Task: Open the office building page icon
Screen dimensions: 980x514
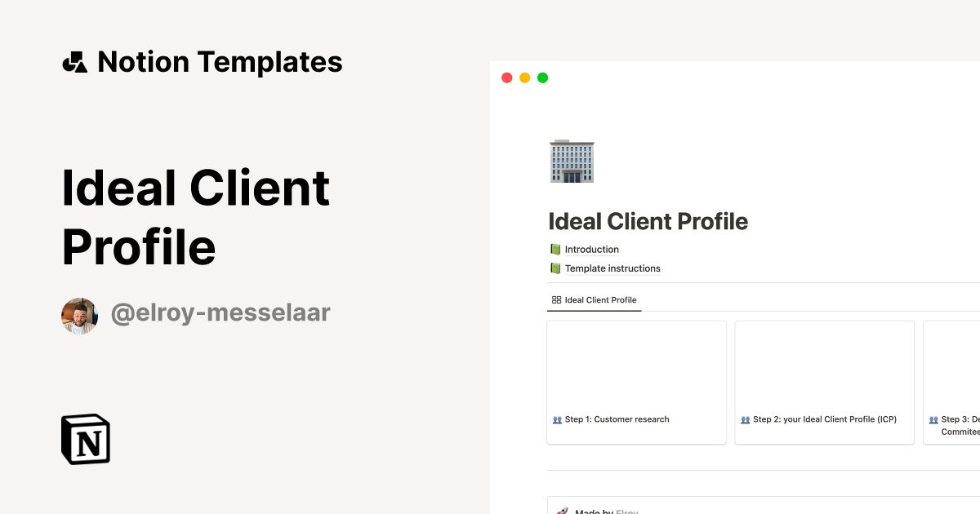Action: point(572,161)
